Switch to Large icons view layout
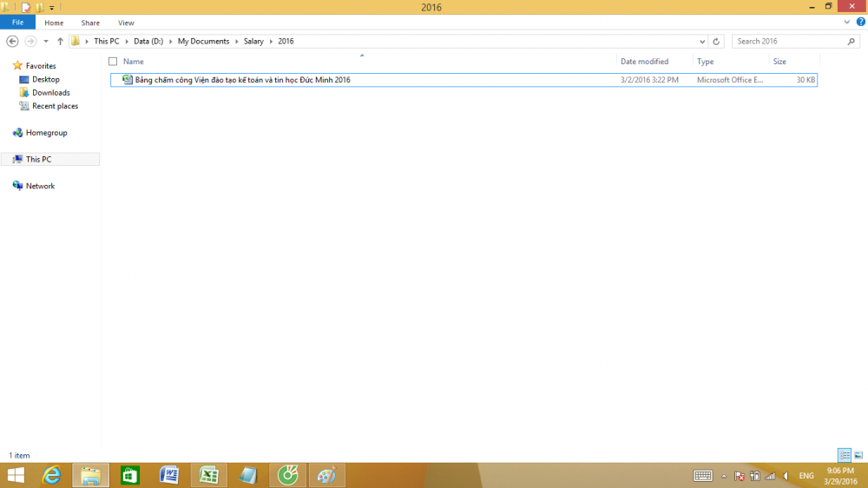Image resolution: width=868 pixels, height=488 pixels. (x=858, y=455)
